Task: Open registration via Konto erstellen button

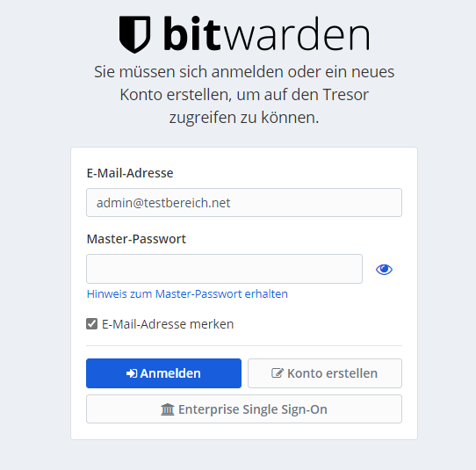Action: 325,373
